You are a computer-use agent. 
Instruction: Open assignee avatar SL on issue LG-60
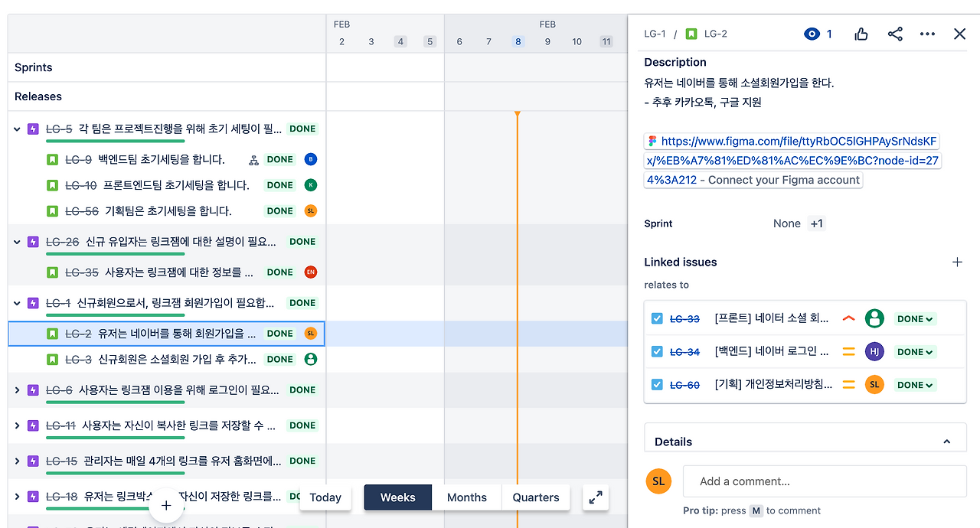[874, 384]
